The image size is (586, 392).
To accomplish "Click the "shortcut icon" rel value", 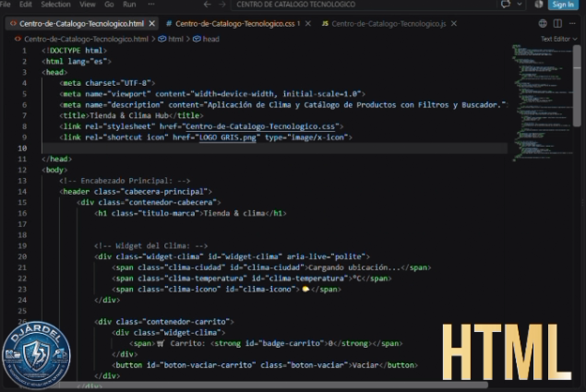I will 136,137.
